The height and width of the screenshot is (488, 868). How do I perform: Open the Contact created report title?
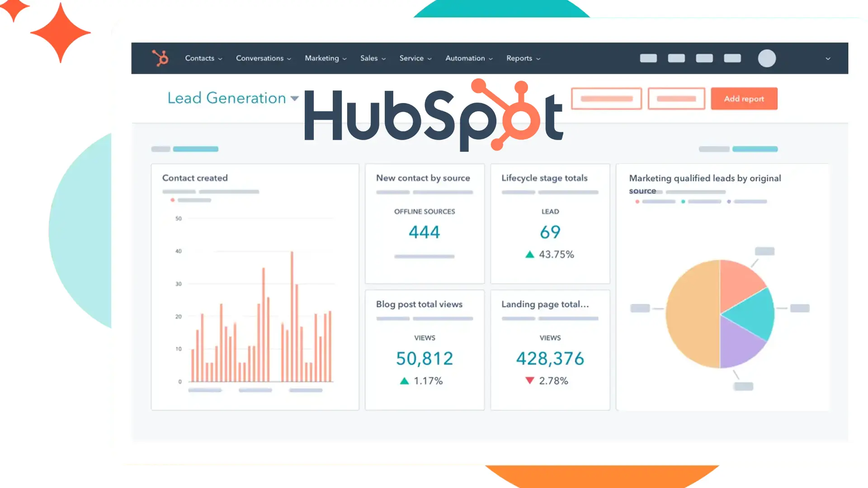[x=195, y=178]
